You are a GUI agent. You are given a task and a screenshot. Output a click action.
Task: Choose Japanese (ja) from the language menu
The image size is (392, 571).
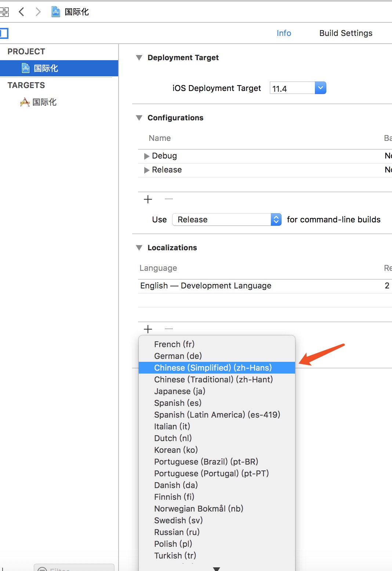[x=180, y=391]
